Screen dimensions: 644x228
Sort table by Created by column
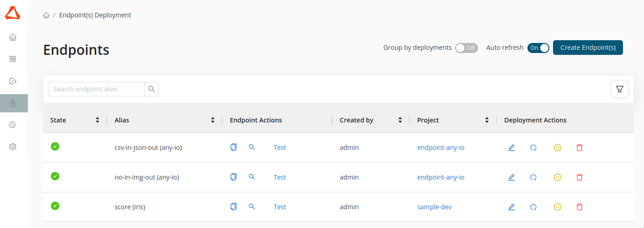(x=400, y=120)
